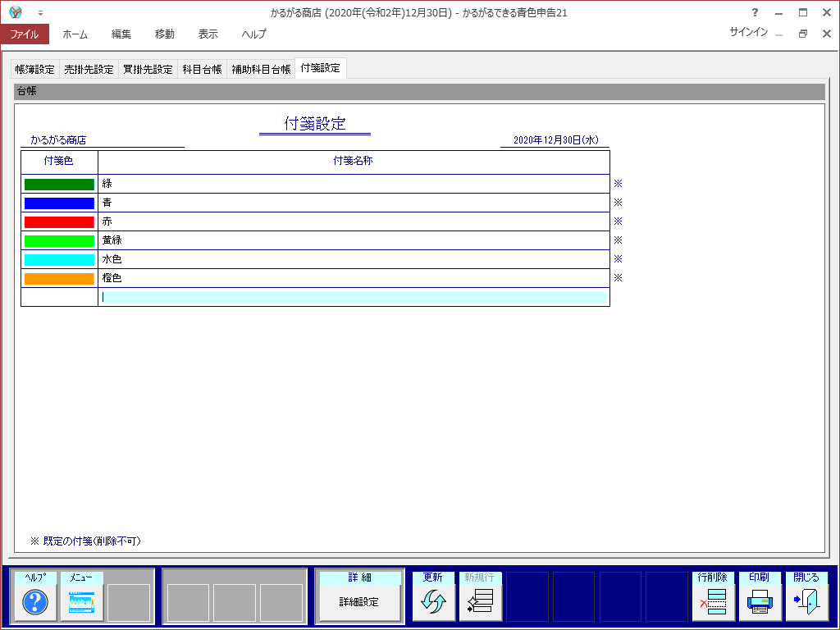Image resolution: width=840 pixels, height=630 pixels.
Task: Open the 表示 menu
Action: point(208,34)
